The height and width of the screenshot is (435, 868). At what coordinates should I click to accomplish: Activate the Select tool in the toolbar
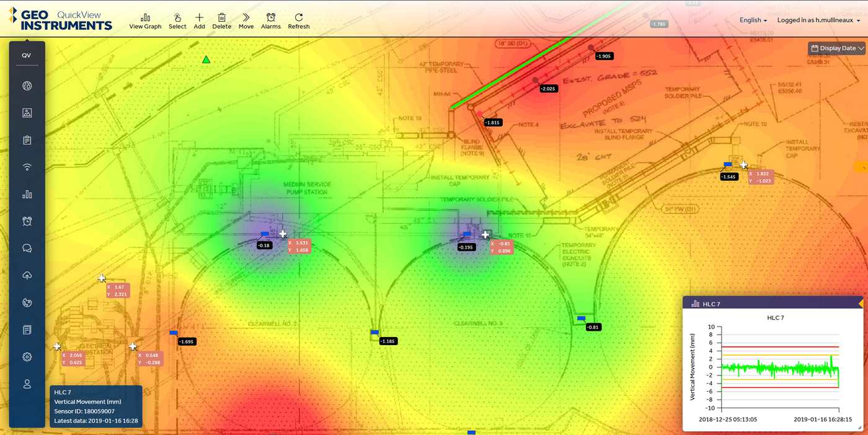[x=177, y=20]
